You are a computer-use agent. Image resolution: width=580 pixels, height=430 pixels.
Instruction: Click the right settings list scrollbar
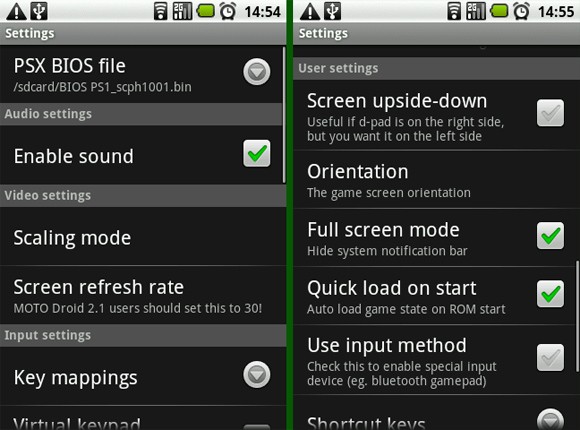(577, 316)
